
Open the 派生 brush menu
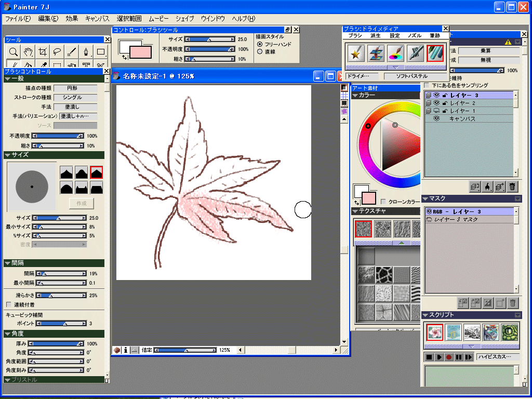coord(375,36)
